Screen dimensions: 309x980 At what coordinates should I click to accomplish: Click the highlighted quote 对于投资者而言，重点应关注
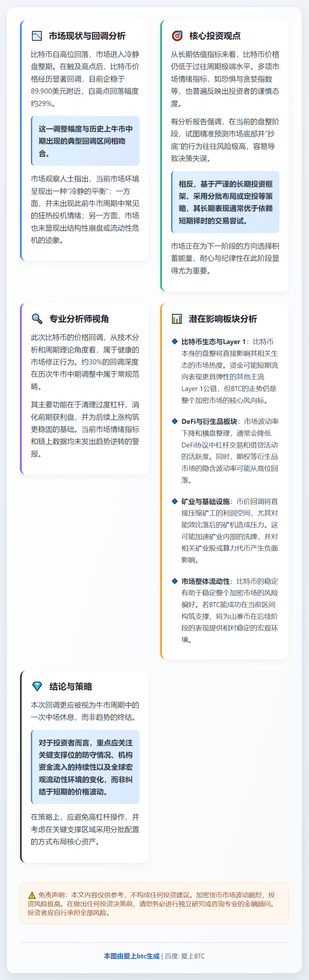coord(85,767)
